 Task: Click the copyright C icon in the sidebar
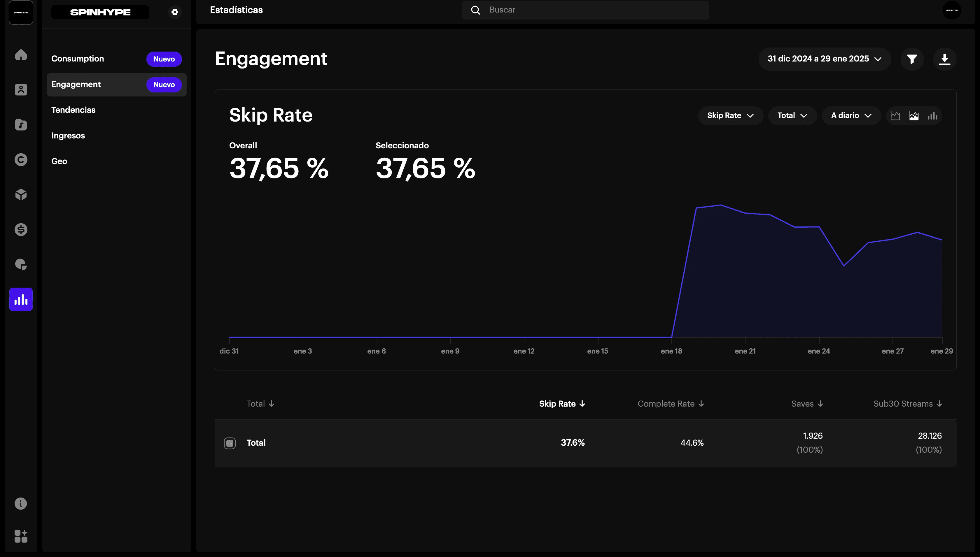click(x=21, y=159)
